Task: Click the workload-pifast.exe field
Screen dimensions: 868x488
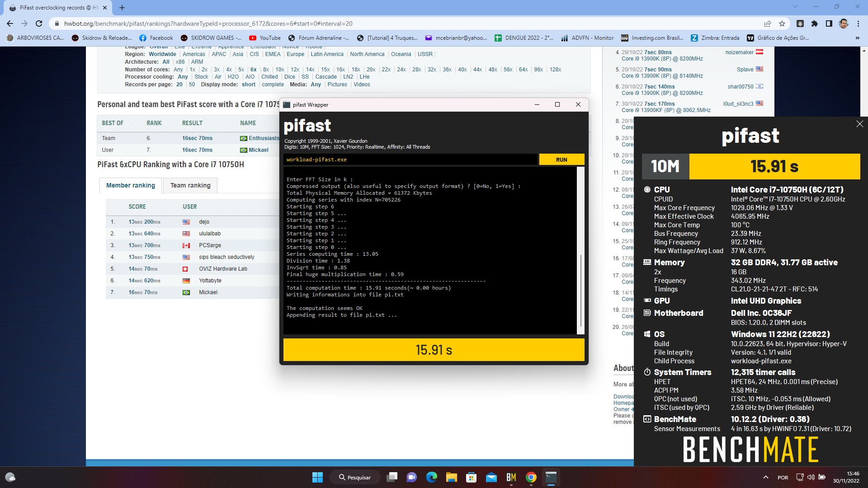Action: point(410,160)
